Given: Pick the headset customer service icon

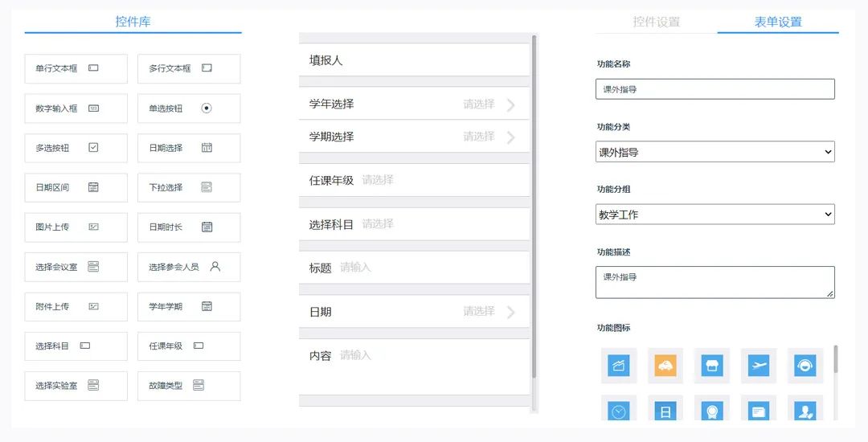Looking at the screenshot, I should (805, 366).
